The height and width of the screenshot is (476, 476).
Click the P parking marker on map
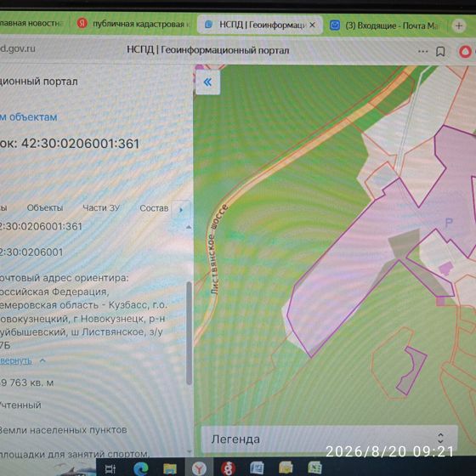coord(449,223)
